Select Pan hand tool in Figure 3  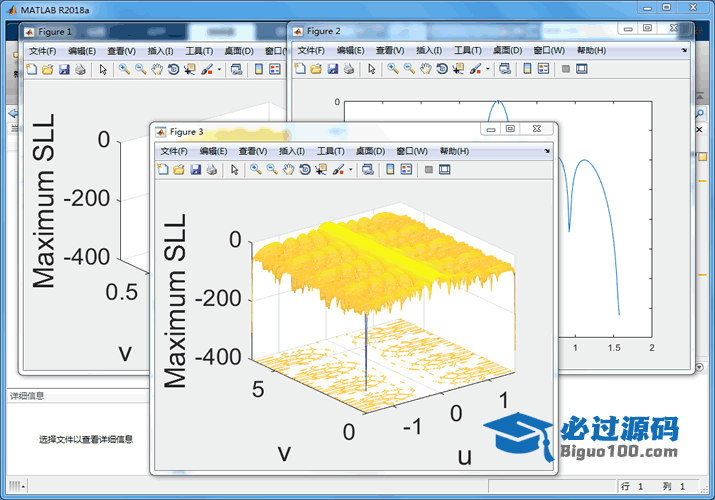289,170
